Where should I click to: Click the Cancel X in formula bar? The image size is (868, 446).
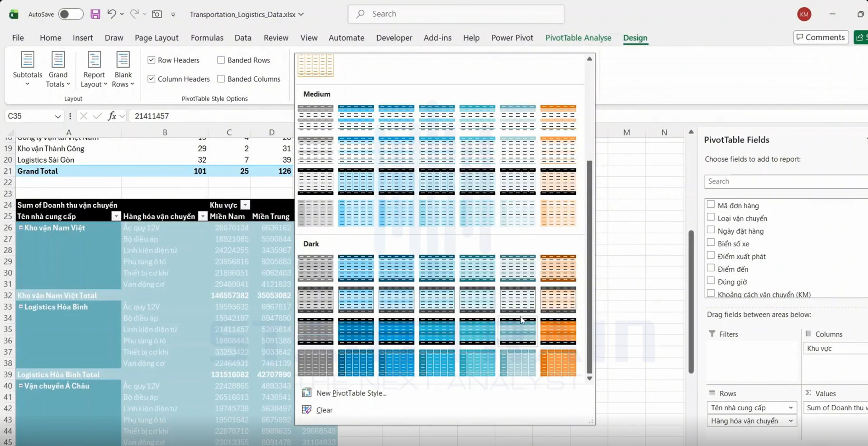click(83, 116)
